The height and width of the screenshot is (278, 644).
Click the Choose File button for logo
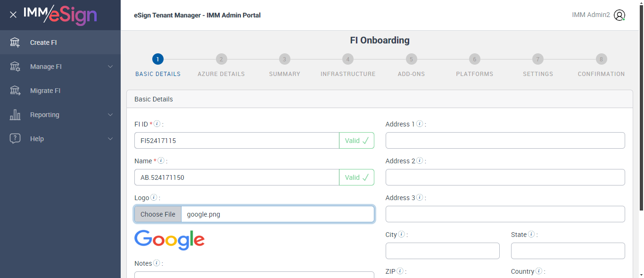[158, 214]
